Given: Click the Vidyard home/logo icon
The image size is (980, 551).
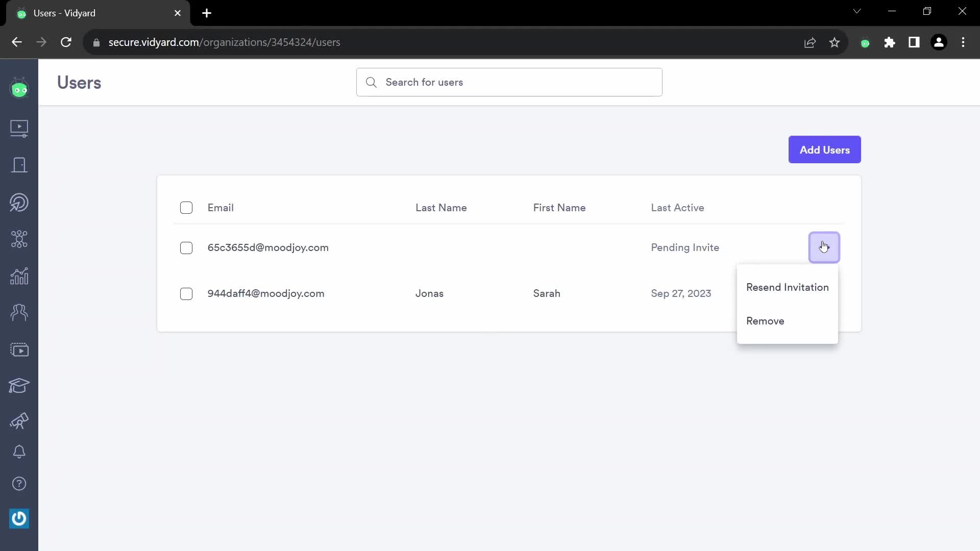Looking at the screenshot, I should pyautogui.click(x=19, y=88).
